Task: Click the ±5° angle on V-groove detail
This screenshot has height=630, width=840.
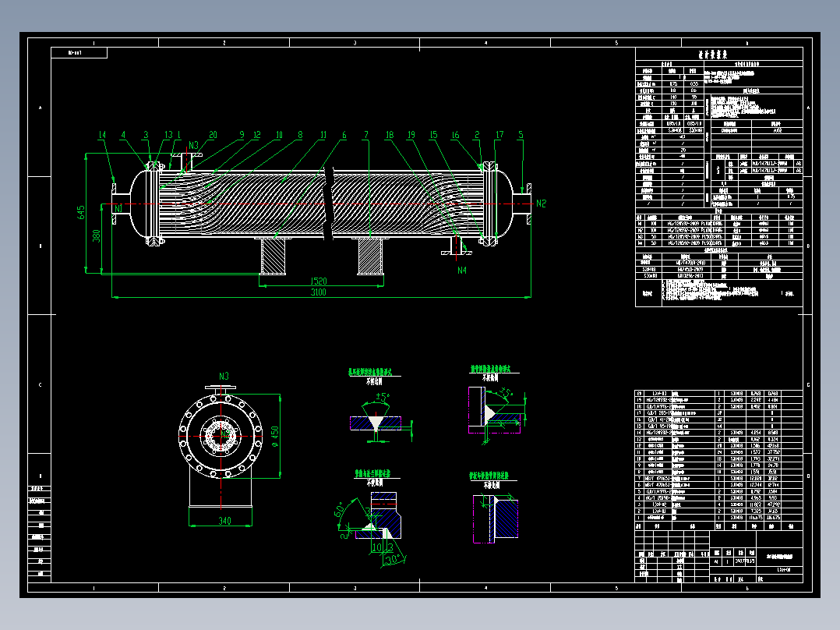Action: click(382, 398)
